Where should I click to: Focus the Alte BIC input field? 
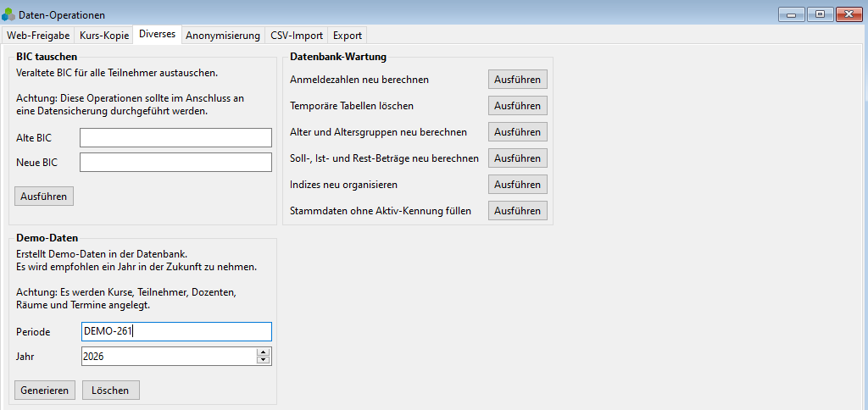click(176, 138)
